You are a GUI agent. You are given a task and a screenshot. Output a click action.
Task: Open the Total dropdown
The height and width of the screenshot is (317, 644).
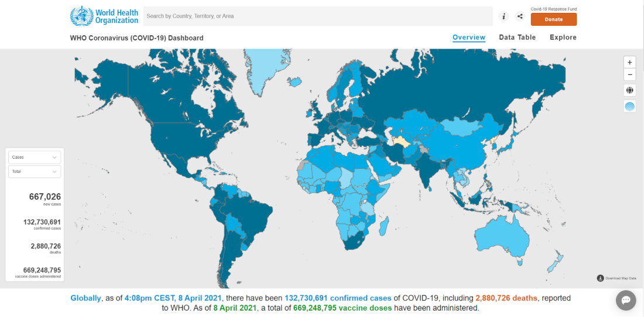(35, 172)
